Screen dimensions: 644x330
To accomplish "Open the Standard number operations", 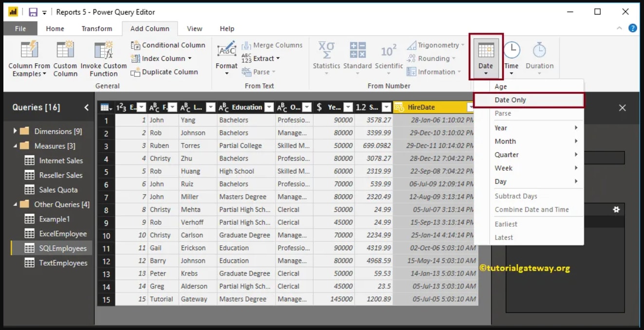I will (357, 58).
